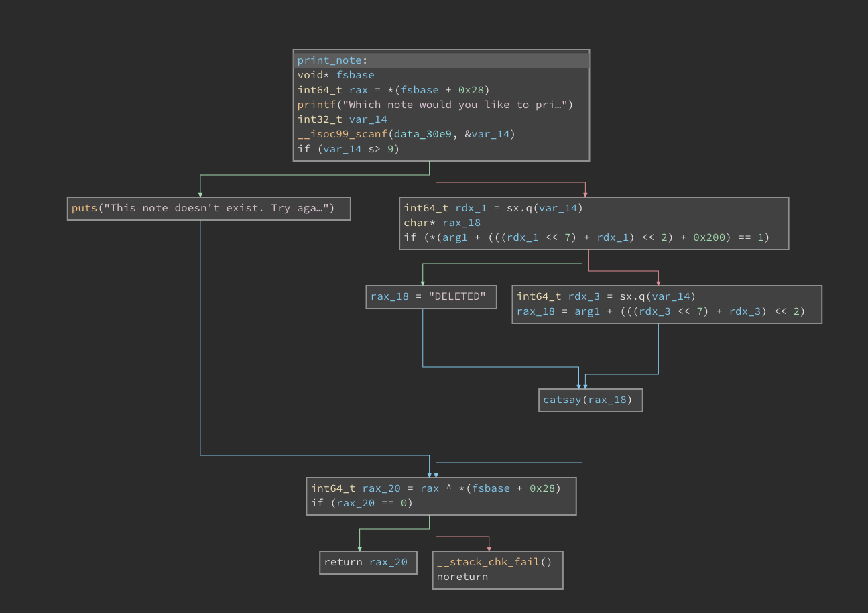Click the 'int64_t rax_20 = rax ^' line
The width and height of the screenshot is (868, 613).
pos(435,488)
